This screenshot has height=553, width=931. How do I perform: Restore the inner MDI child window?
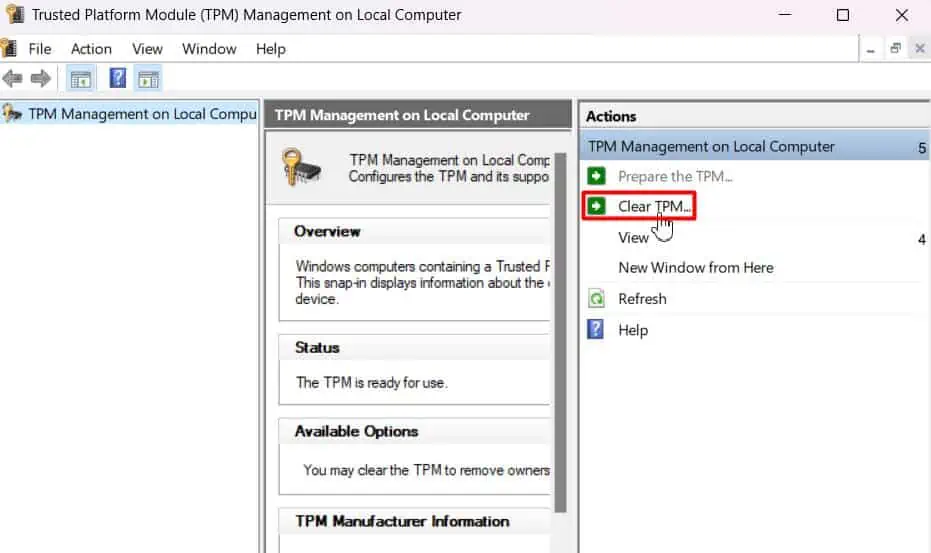coord(895,48)
